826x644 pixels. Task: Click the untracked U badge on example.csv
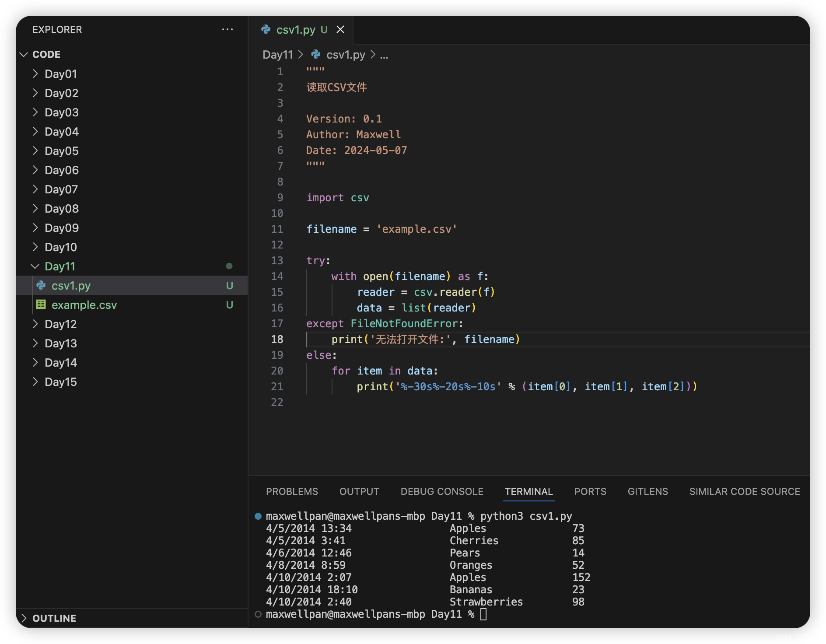tap(229, 304)
